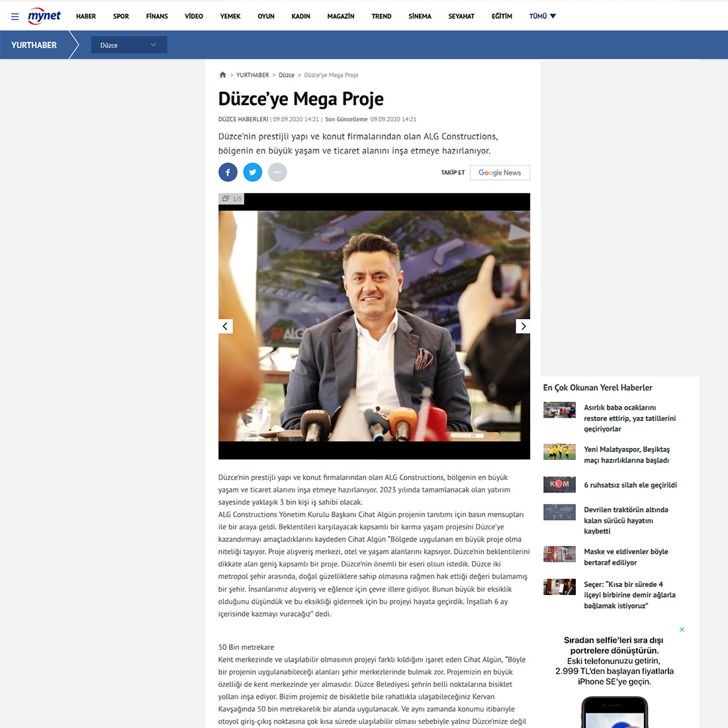Screen dimensions: 728x728
Task: Open the YURTHABER breadcrumb link
Action: (252, 75)
